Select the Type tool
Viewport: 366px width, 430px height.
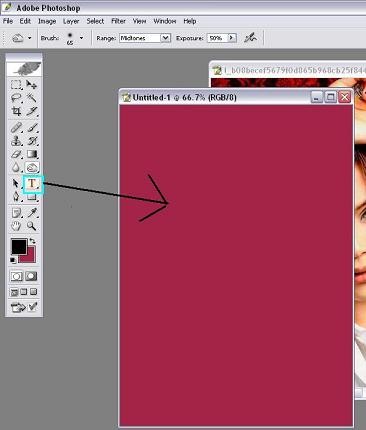[x=32, y=184]
